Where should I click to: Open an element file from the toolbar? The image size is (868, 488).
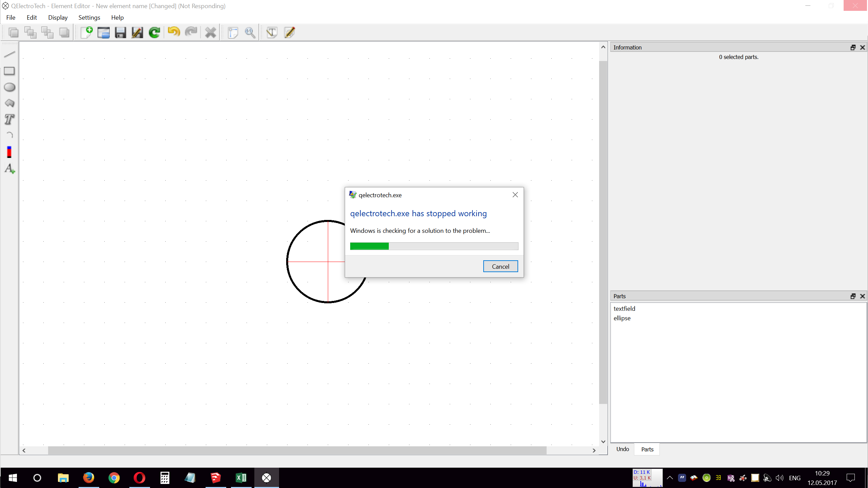coord(104,33)
